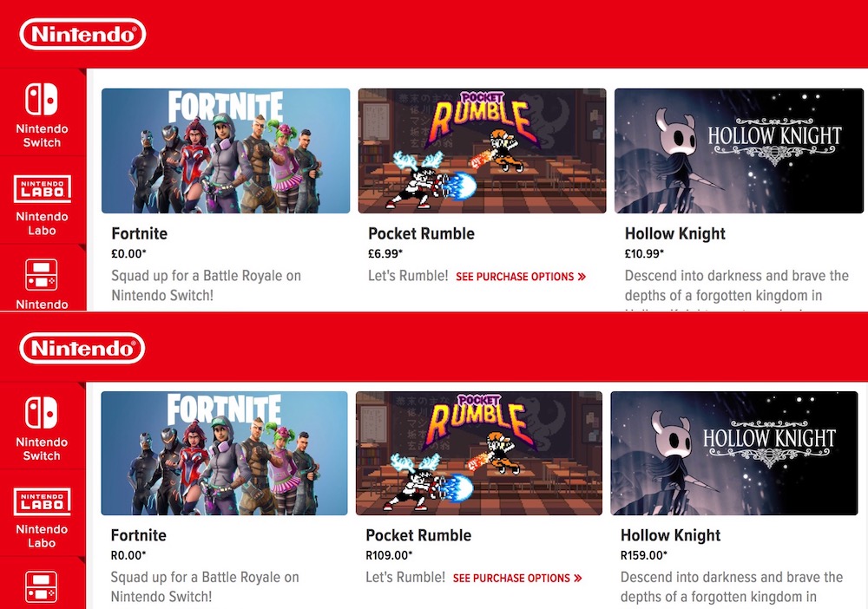The image size is (868, 609).
Task: Open the Nintendo 3DS icon in the upper sidebar
Action: (42, 275)
